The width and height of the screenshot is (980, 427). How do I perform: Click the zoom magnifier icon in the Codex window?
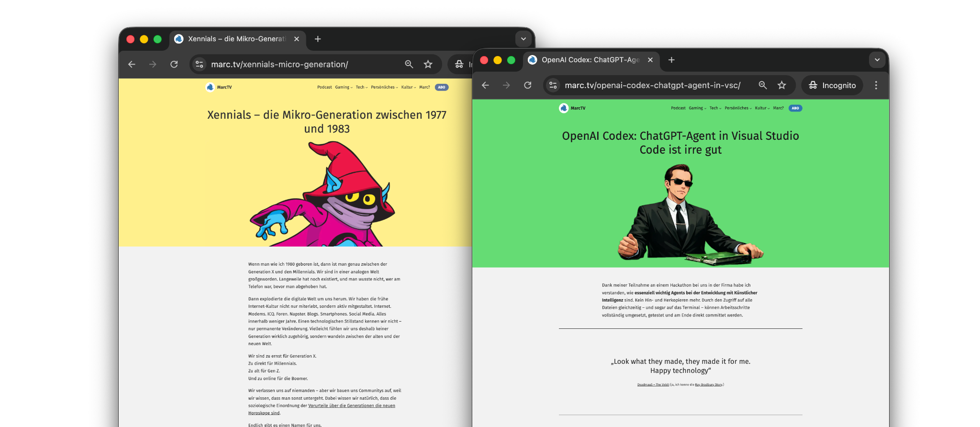click(763, 85)
